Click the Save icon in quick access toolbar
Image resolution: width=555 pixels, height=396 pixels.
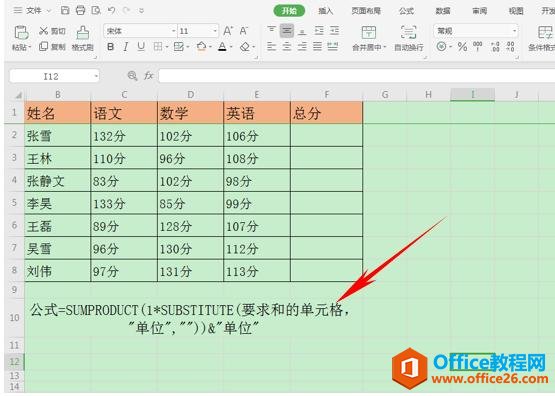click(65, 10)
